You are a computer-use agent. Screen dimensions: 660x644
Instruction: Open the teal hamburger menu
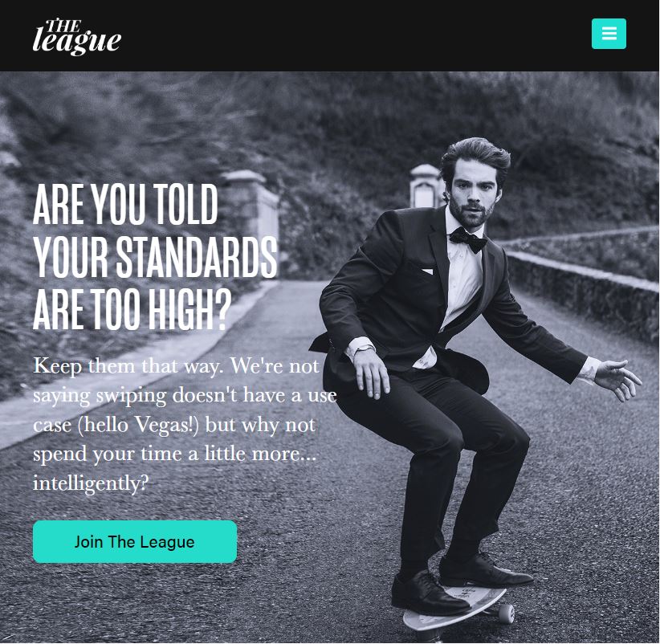tap(609, 34)
